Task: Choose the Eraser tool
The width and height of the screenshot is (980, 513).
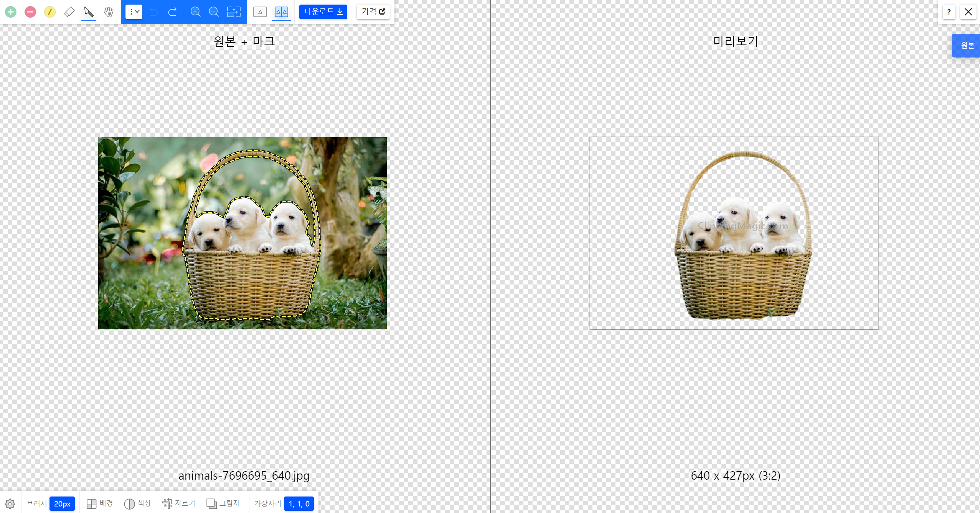Action: [x=69, y=12]
